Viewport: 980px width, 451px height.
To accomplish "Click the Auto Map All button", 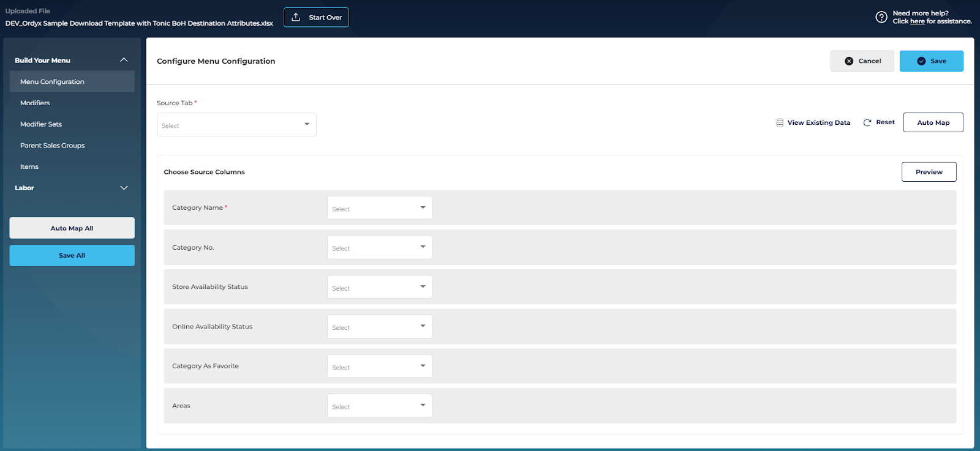I will 72,228.
